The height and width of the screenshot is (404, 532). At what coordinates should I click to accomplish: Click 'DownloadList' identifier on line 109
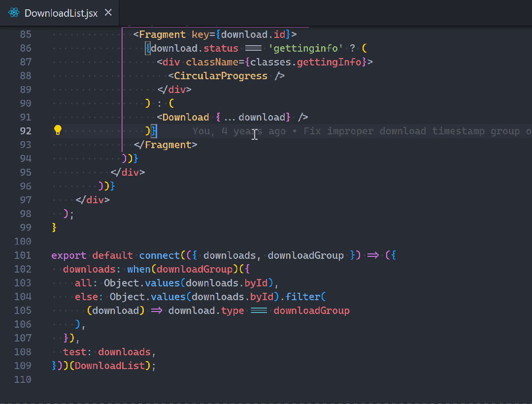110,366
